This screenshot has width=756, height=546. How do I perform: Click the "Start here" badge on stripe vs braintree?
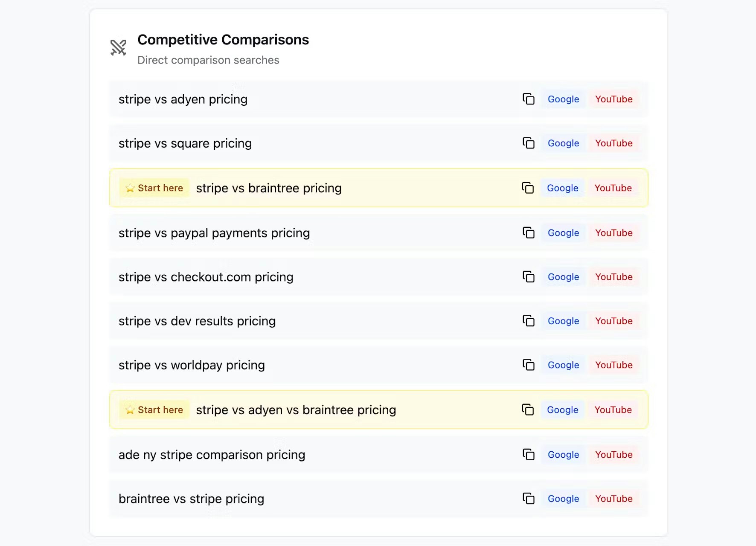154,188
